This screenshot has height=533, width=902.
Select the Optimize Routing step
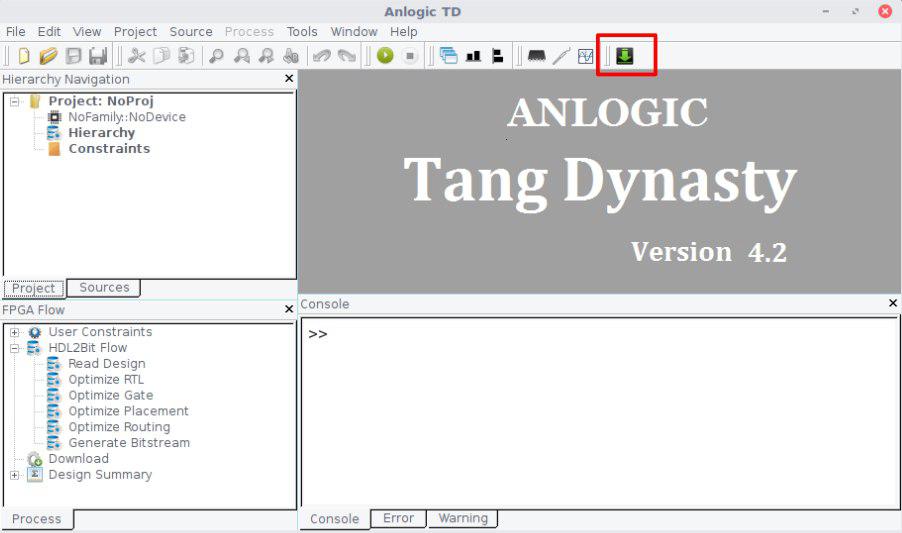[x=119, y=427]
